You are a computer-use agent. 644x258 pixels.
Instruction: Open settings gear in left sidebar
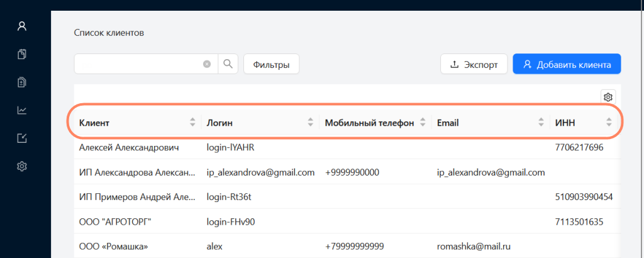point(22,166)
